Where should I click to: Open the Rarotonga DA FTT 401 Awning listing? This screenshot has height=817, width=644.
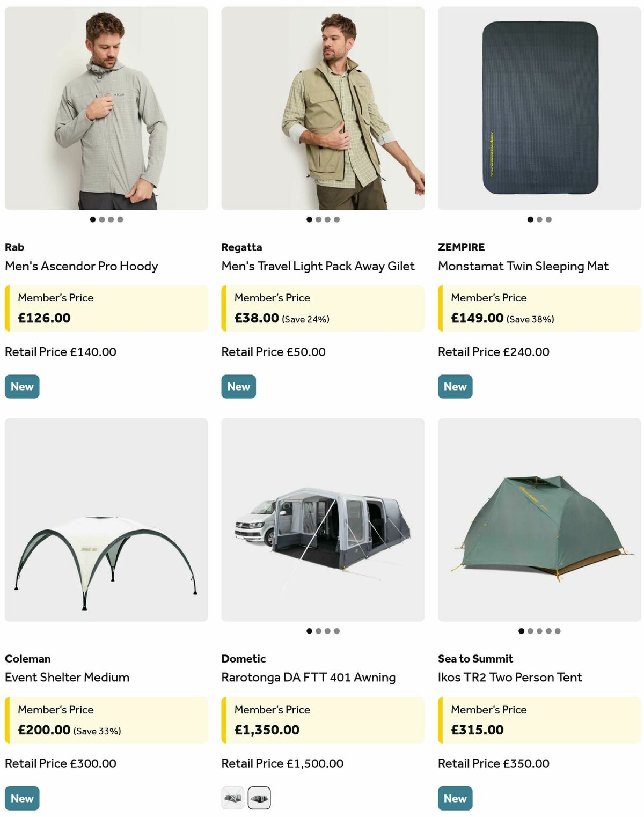[309, 677]
